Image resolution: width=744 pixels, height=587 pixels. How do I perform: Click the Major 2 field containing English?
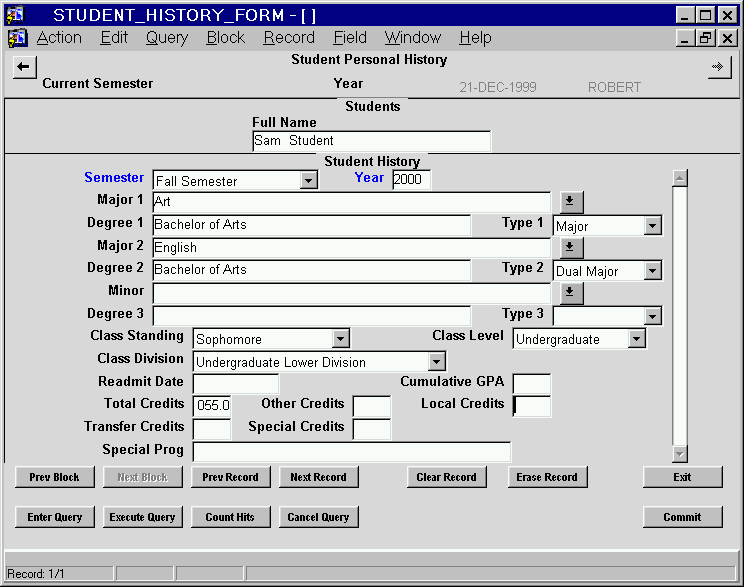pyautogui.click(x=352, y=247)
